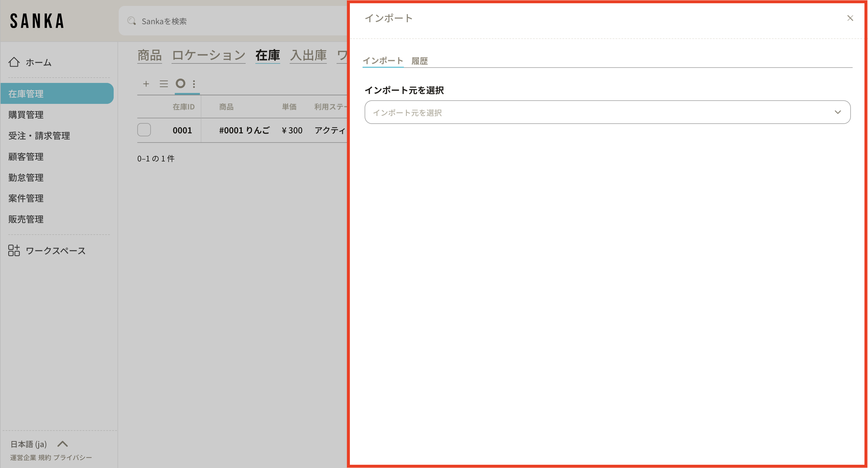Click the Home house icon
The height and width of the screenshot is (468, 868).
click(14, 62)
